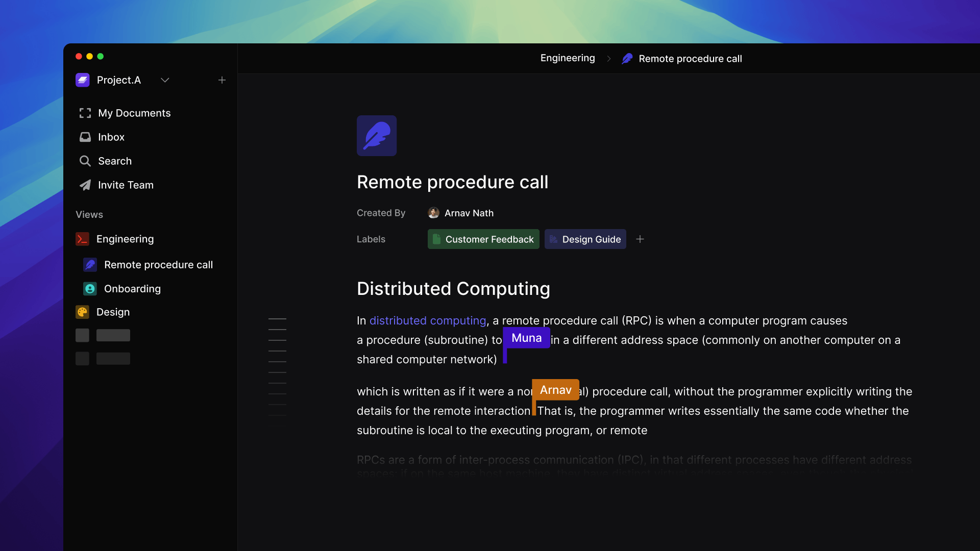The height and width of the screenshot is (551, 980).
Task: Follow the distributed computing link
Action: point(428,321)
